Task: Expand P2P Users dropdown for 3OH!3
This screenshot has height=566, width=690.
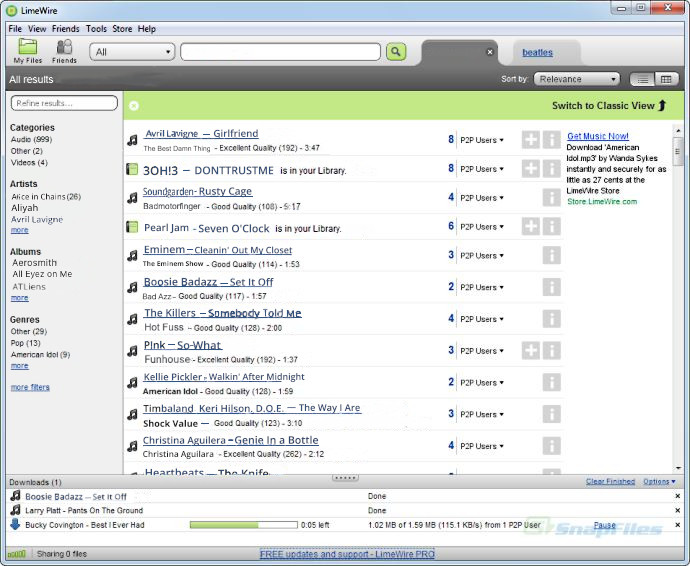Action: point(482,169)
